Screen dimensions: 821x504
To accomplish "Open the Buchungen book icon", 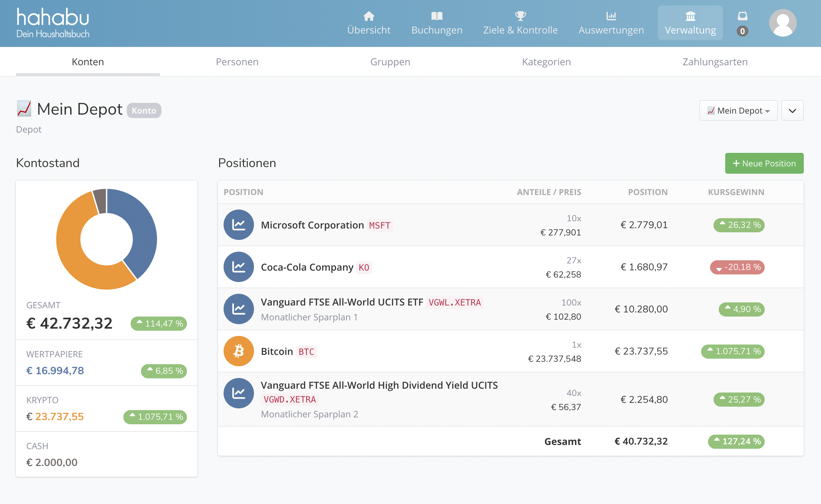I will pyautogui.click(x=437, y=16).
